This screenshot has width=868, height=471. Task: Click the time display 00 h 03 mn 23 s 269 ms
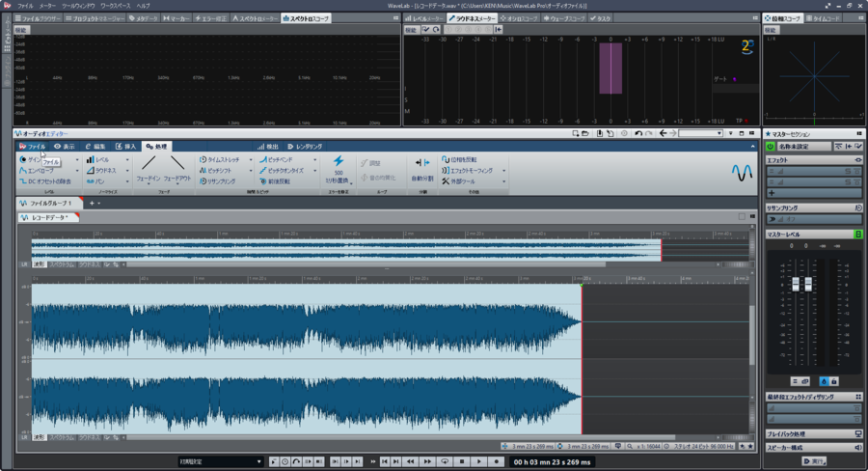pyautogui.click(x=552, y=461)
